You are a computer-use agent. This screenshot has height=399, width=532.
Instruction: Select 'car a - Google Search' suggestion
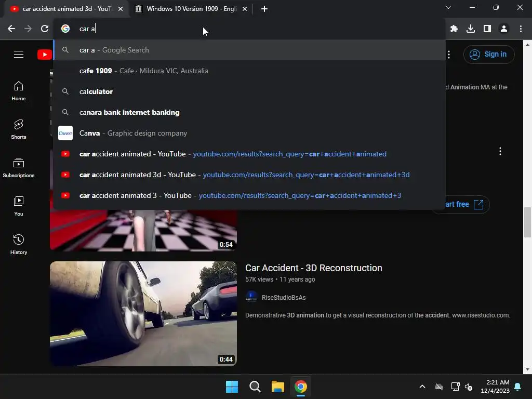tap(249, 50)
